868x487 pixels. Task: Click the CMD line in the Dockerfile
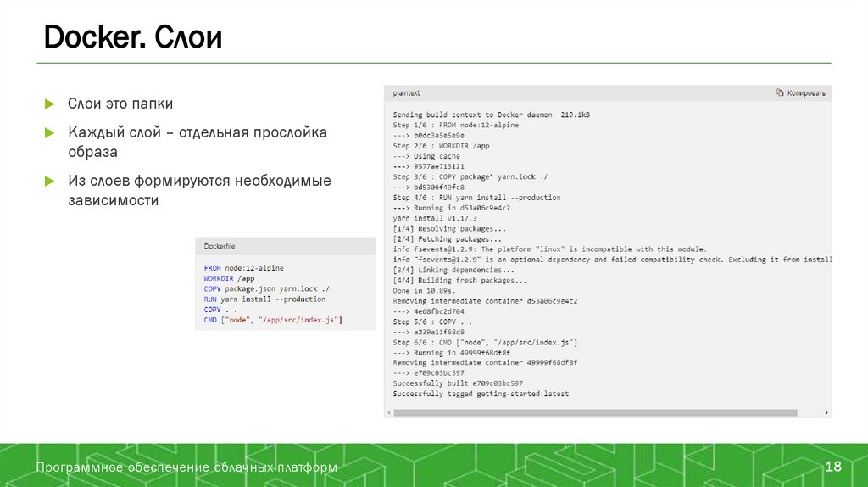tap(273, 320)
